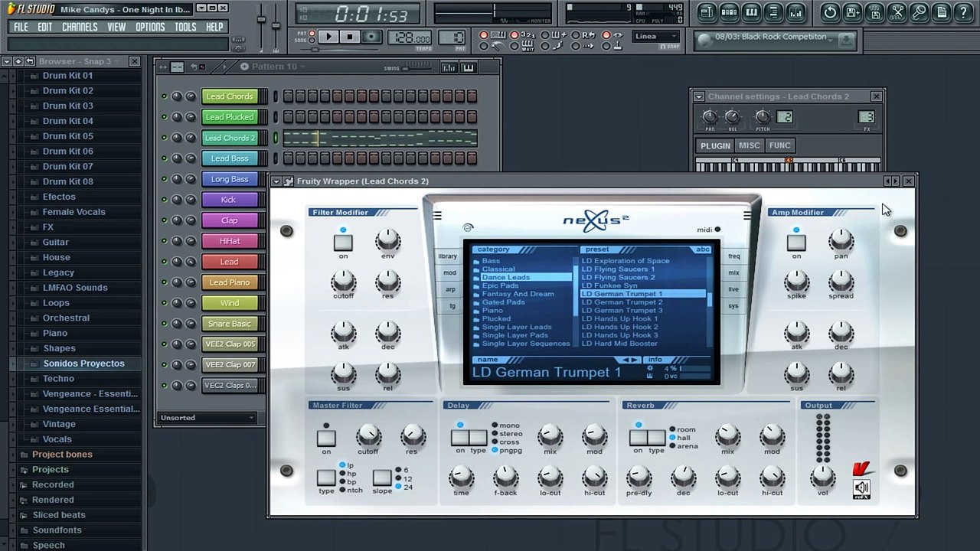
Task: Click the help question mark icon
Action: tap(963, 12)
